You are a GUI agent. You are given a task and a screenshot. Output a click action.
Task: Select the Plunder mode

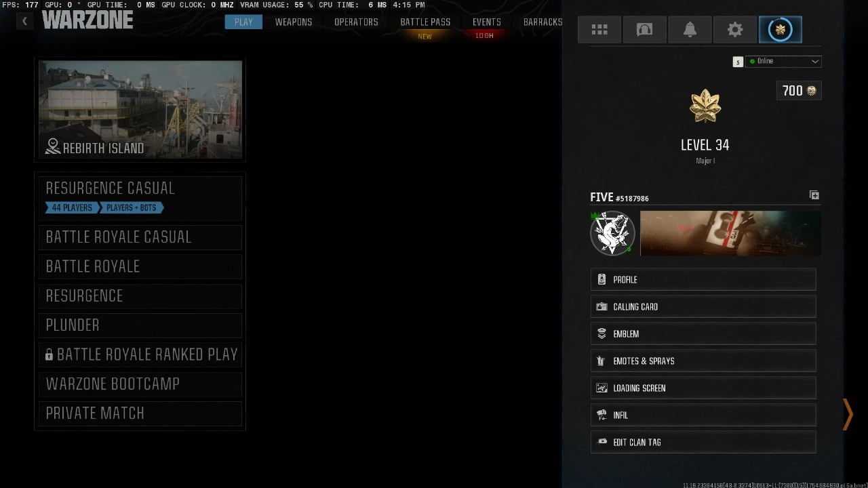pos(140,325)
